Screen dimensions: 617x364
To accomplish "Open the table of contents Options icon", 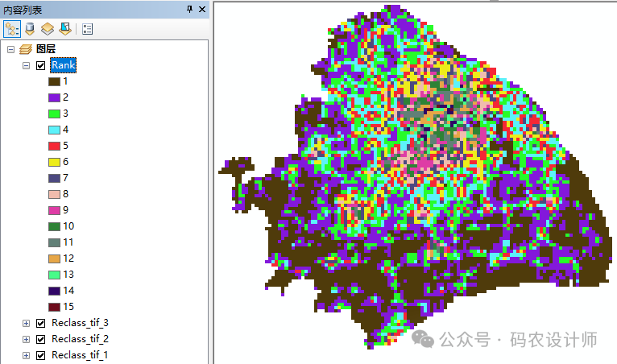I will tap(87, 29).
